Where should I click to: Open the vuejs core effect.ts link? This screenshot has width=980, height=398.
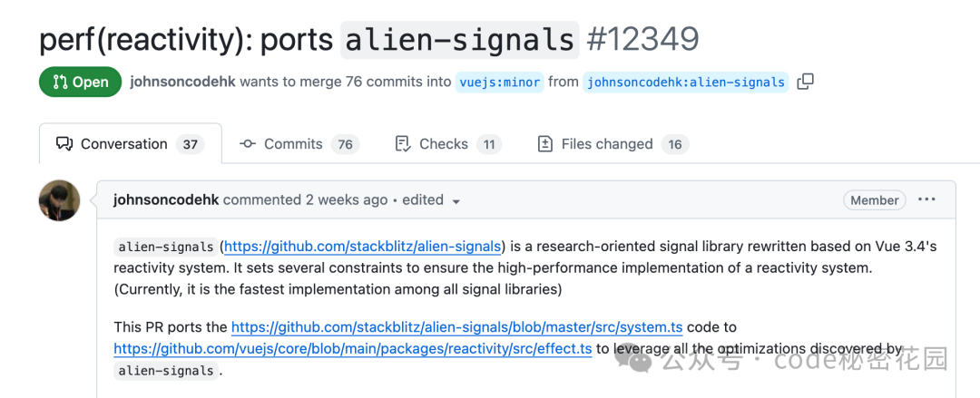(x=352, y=349)
